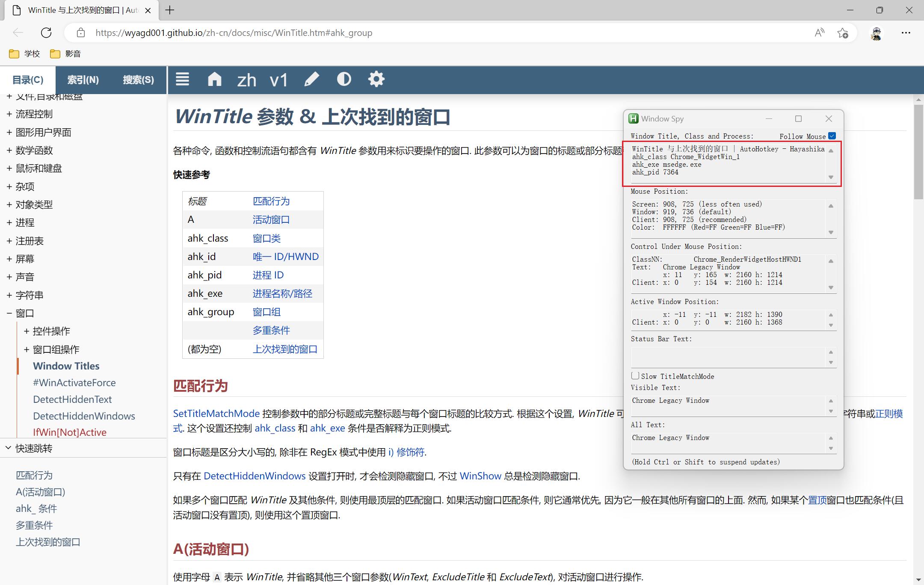Click 唯一 ID/HWND link in table
The image size is (924, 585).
point(285,257)
